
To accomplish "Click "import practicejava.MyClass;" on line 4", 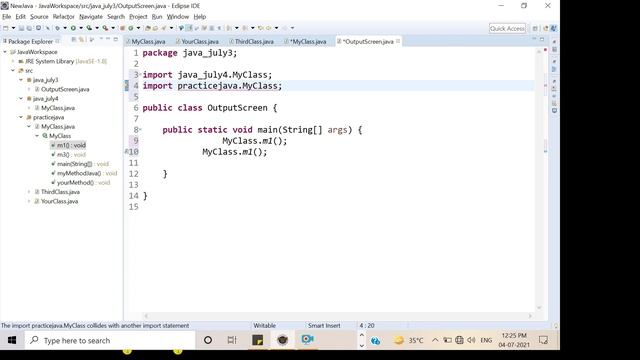I will pyautogui.click(x=212, y=86).
